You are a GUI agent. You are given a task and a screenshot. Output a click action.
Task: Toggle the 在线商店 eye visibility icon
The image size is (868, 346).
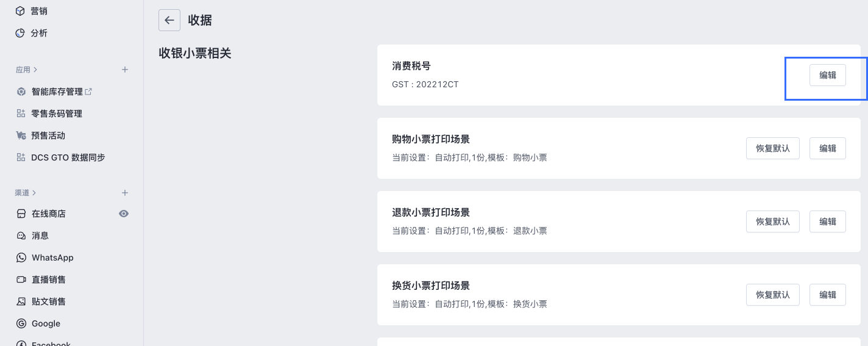124,214
